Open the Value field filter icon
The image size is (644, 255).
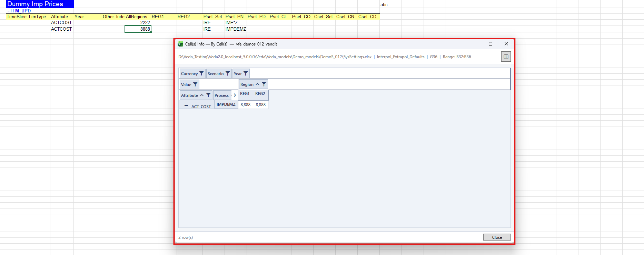[x=195, y=84]
